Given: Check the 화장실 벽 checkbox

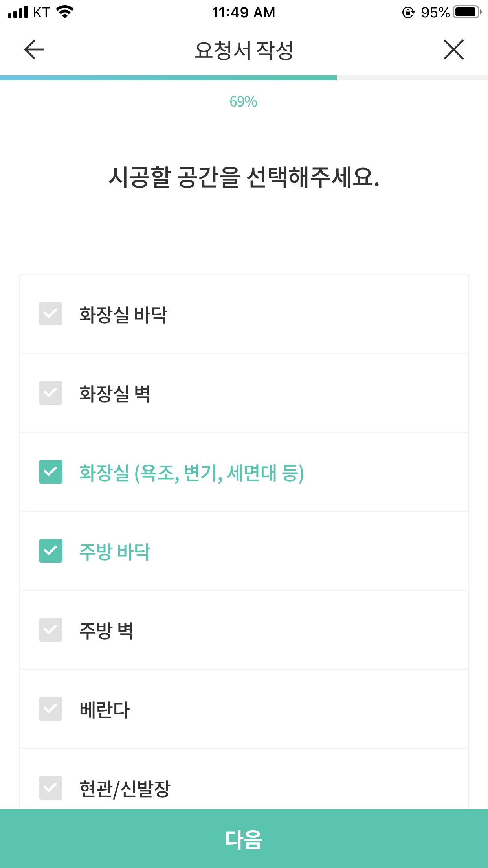Looking at the screenshot, I should pos(51,393).
